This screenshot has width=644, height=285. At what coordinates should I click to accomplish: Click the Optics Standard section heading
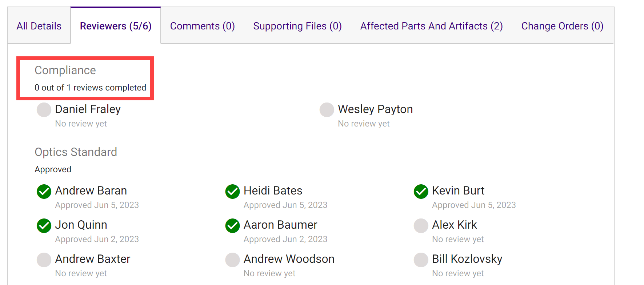click(76, 152)
